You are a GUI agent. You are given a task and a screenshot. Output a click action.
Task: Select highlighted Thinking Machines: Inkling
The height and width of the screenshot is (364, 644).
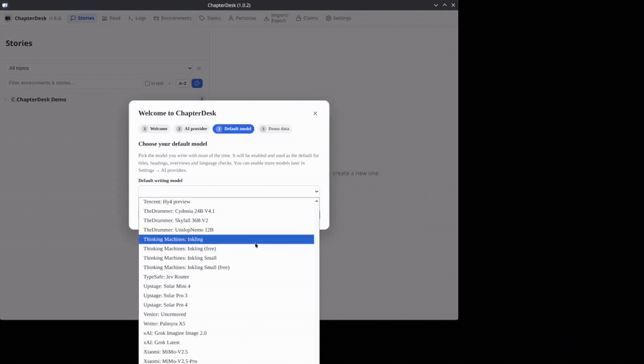coord(226,239)
